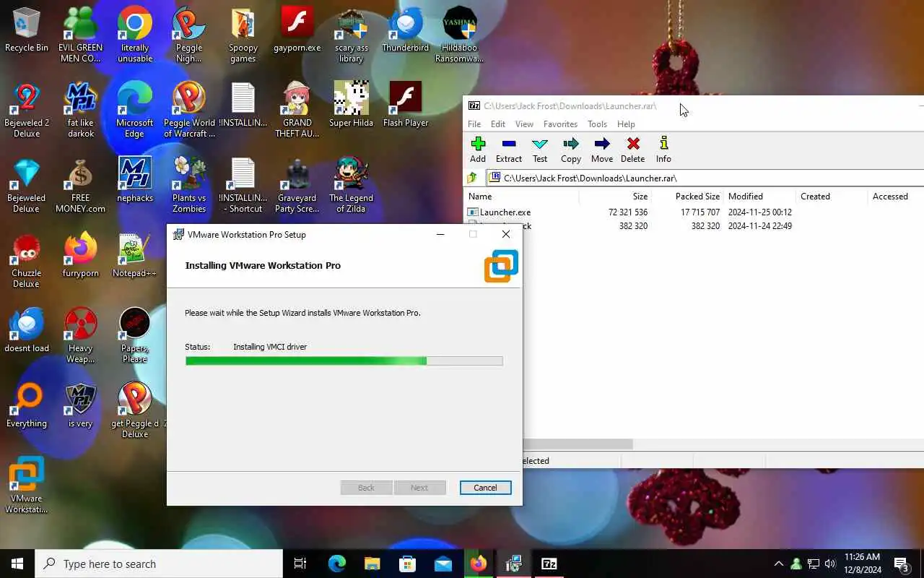The width and height of the screenshot is (924, 578).
Task: Click the red Delete icon in 7-Zip
Action: [633, 150]
